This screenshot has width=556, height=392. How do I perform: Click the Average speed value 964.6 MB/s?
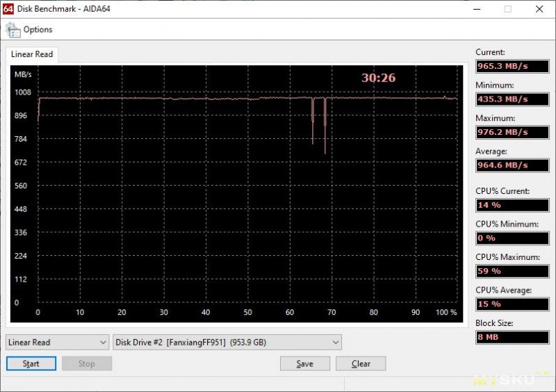click(512, 165)
